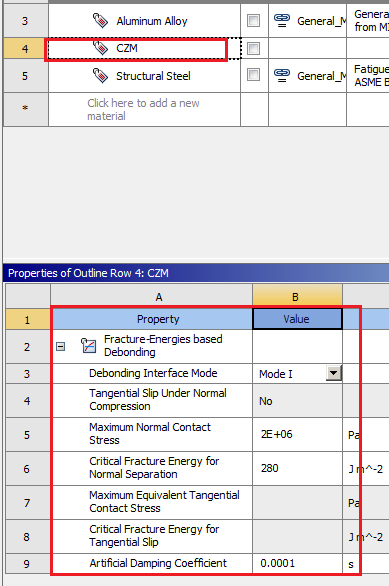Click here to add a new material
The width and height of the screenshot is (389, 586).
tap(144, 109)
